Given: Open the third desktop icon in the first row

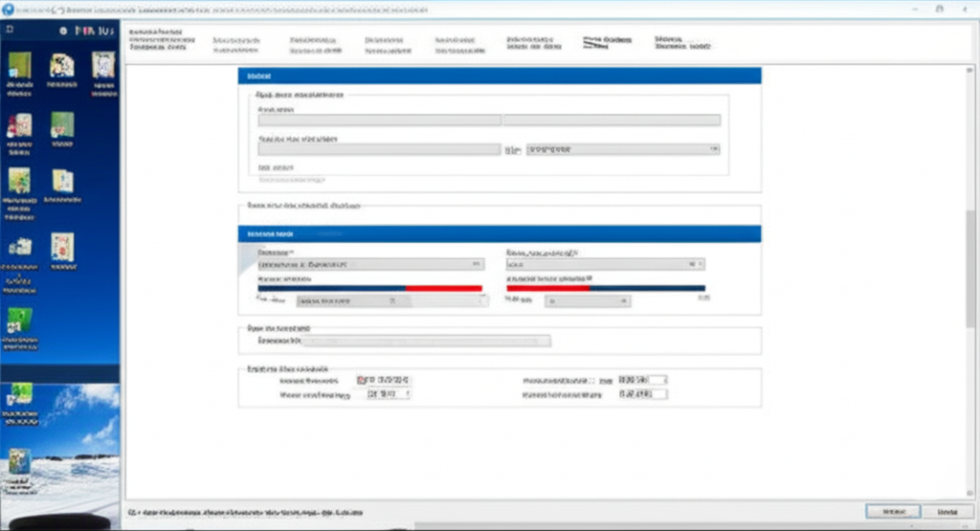Looking at the screenshot, I should (x=103, y=66).
